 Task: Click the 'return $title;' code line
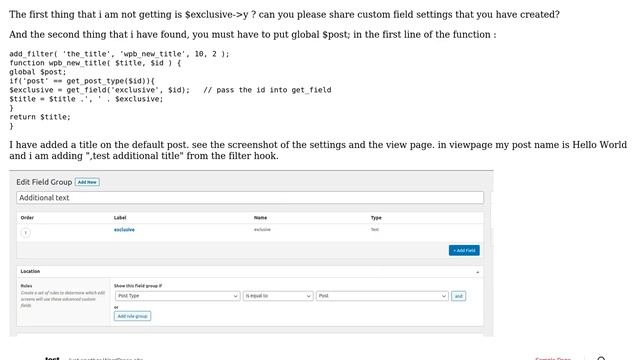[x=40, y=117]
